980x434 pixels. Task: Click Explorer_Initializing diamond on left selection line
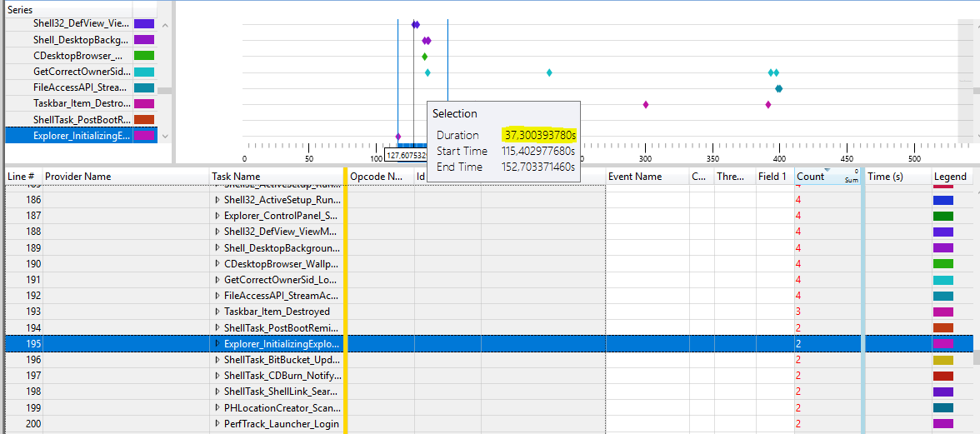[398, 136]
